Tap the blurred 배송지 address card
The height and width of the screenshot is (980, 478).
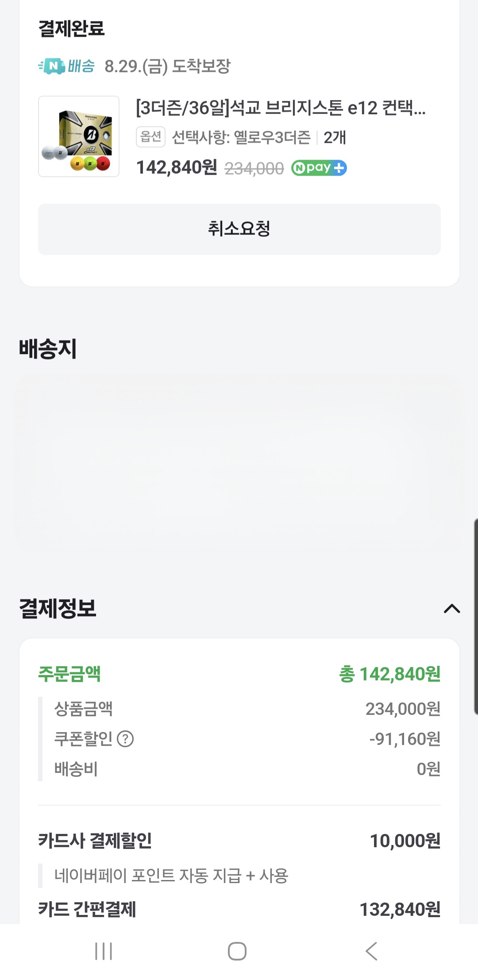pyautogui.click(x=239, y=463)
